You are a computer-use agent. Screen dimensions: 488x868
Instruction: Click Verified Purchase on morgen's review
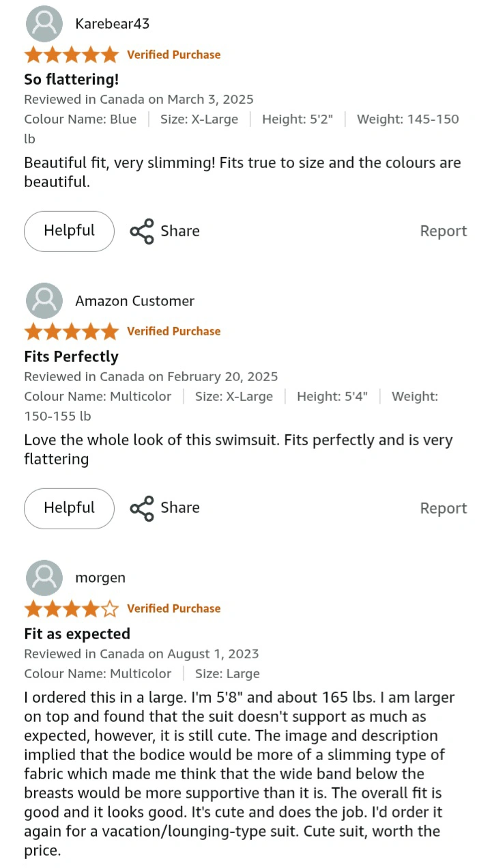click(x=174, y=608)
